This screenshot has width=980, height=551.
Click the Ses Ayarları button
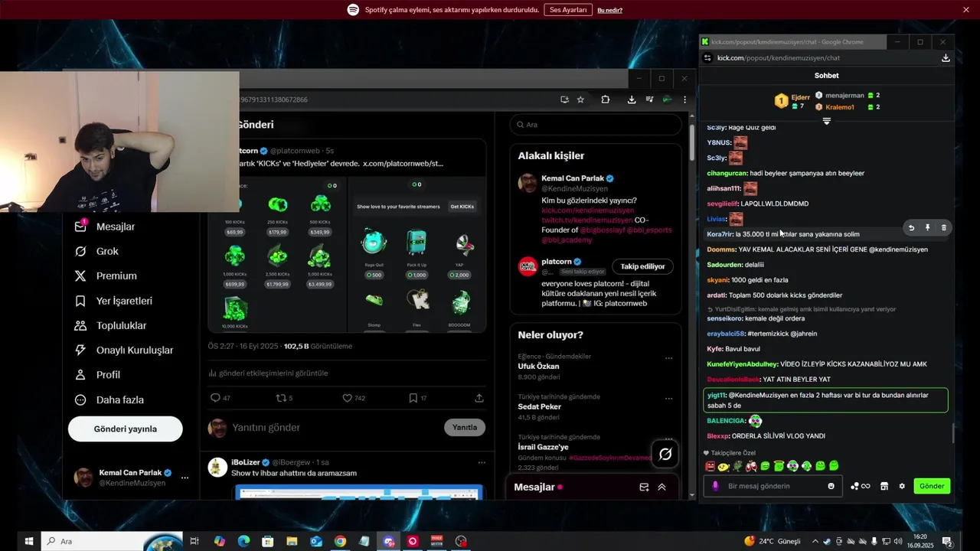coord(568,10)
